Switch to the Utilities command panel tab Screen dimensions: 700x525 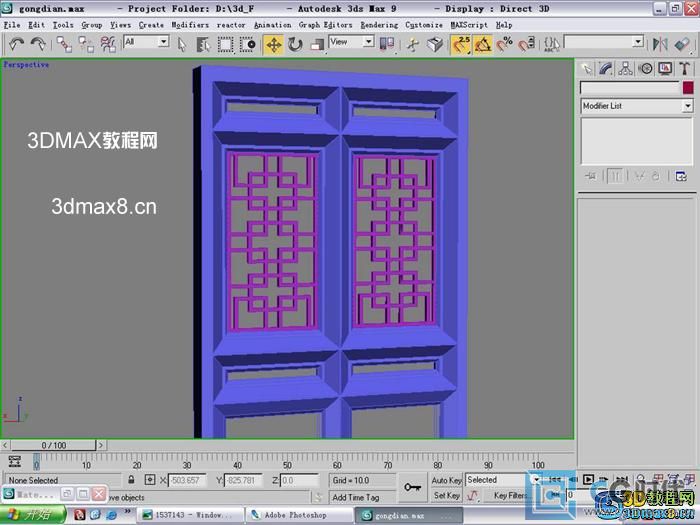tap(684, 69)
